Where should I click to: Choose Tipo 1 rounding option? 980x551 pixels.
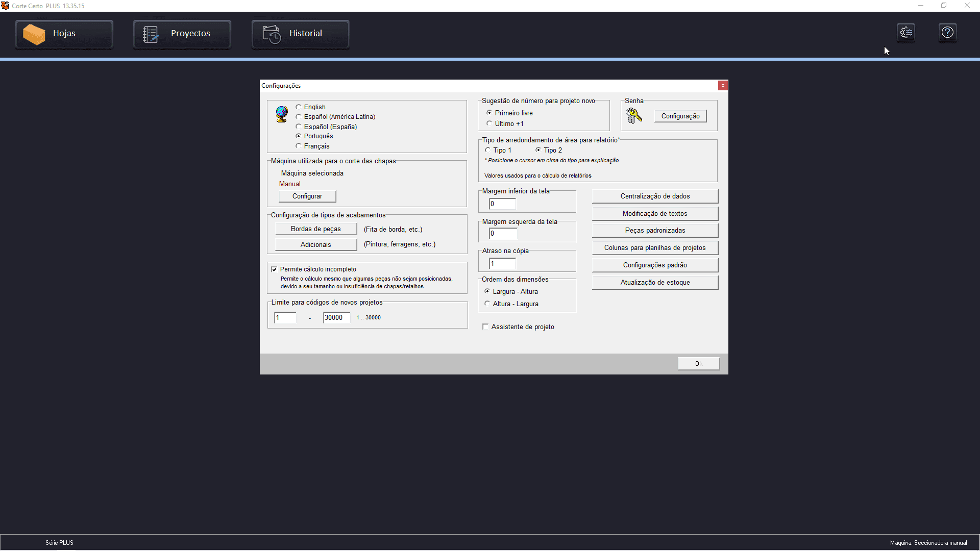point(487,150)
